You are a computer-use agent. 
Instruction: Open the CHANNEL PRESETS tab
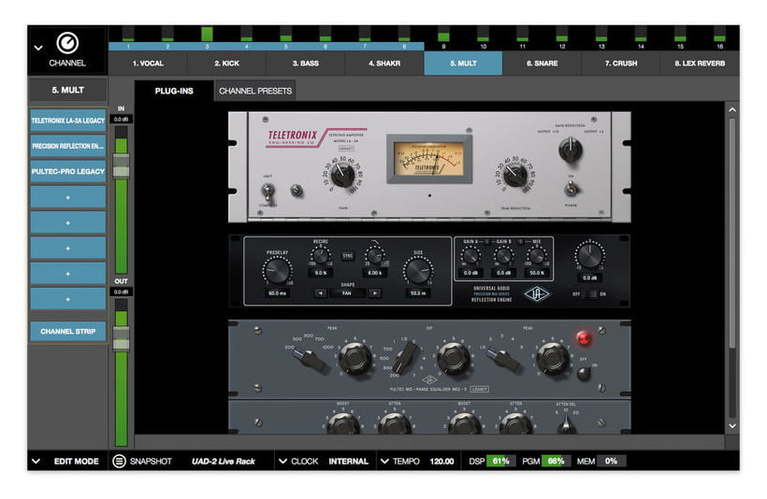pos(255,91)
